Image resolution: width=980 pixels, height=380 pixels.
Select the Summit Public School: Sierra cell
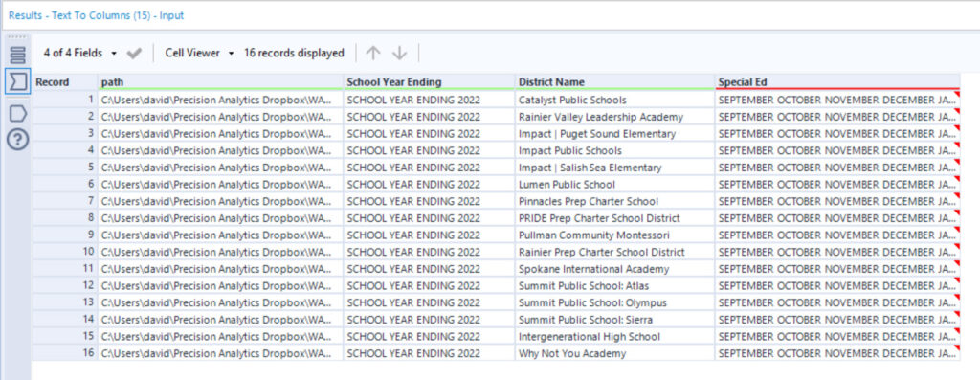tap(615, 320)
